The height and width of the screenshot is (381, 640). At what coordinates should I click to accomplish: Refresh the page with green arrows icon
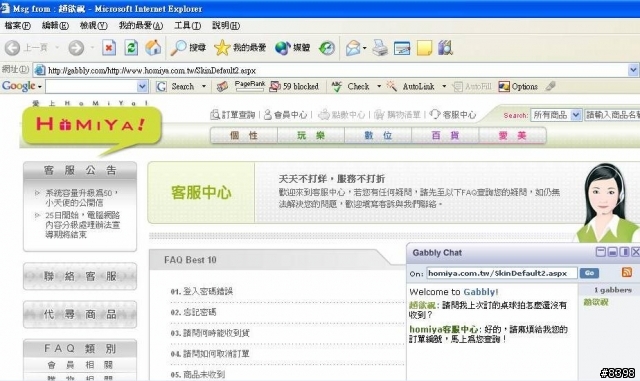pyautogui.click(x=131, y=48)
